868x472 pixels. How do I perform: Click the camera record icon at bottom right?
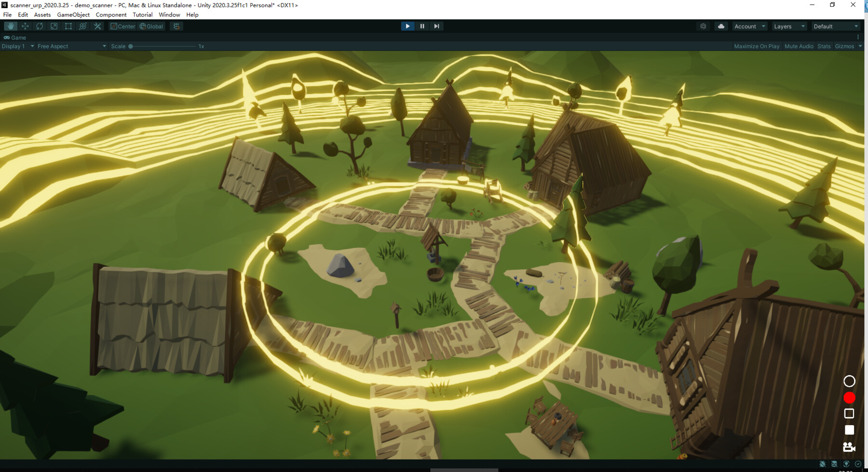[849, 447]
